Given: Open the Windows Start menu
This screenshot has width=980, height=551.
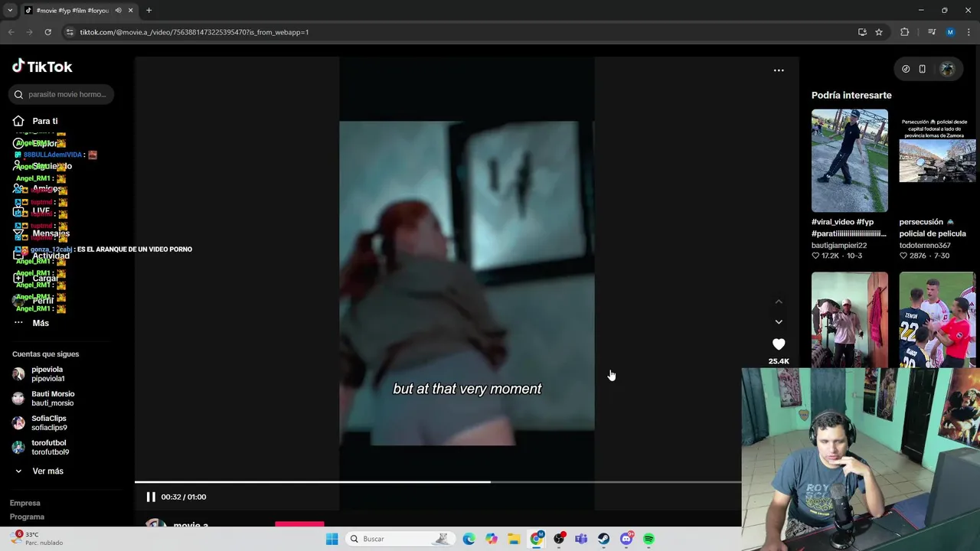Looking at the screenshot, I should 332,539.
